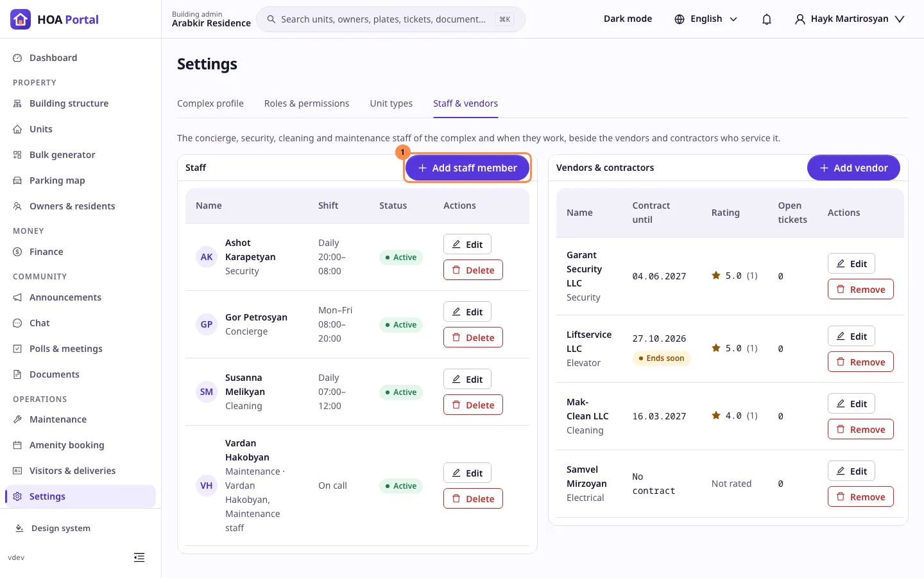Click the Amenity booking calendar icon
Screen dimensions: 924x578
17,445
